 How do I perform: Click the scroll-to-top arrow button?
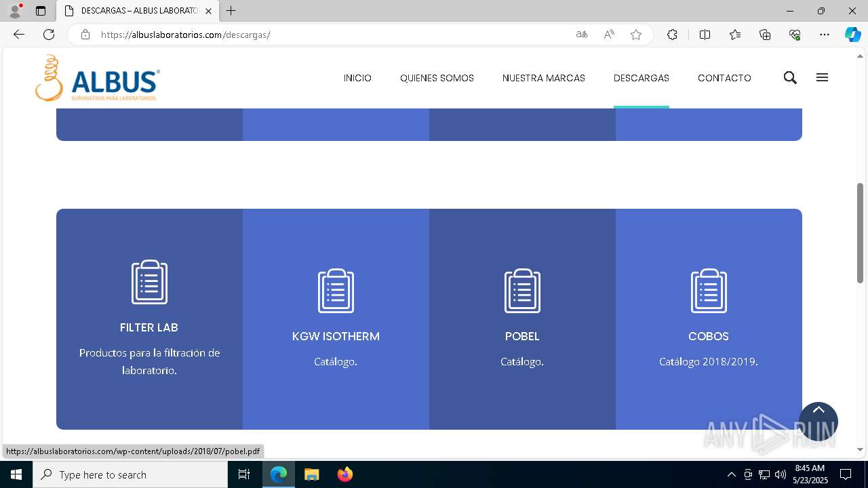(x=818, y=422)
